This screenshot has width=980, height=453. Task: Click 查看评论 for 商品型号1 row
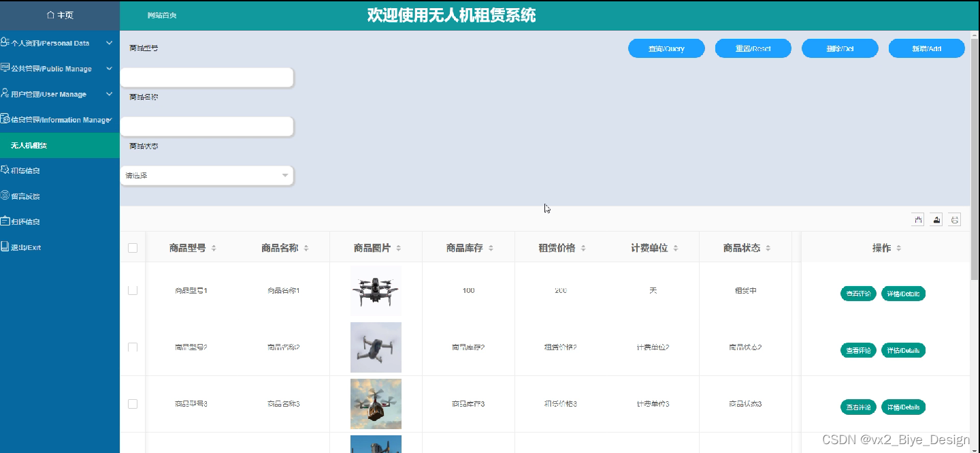tap(858, 294)
